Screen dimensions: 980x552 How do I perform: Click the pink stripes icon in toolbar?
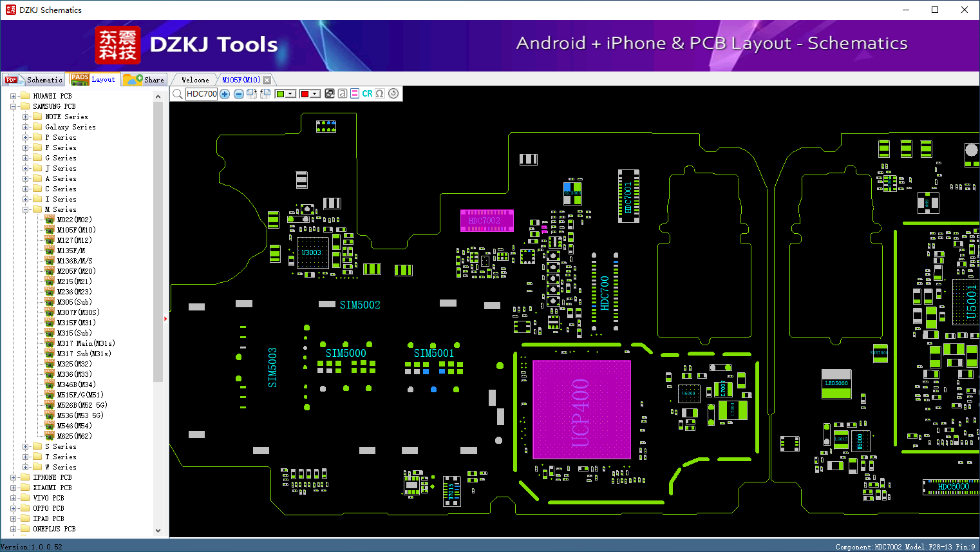[x=355, y=94]
